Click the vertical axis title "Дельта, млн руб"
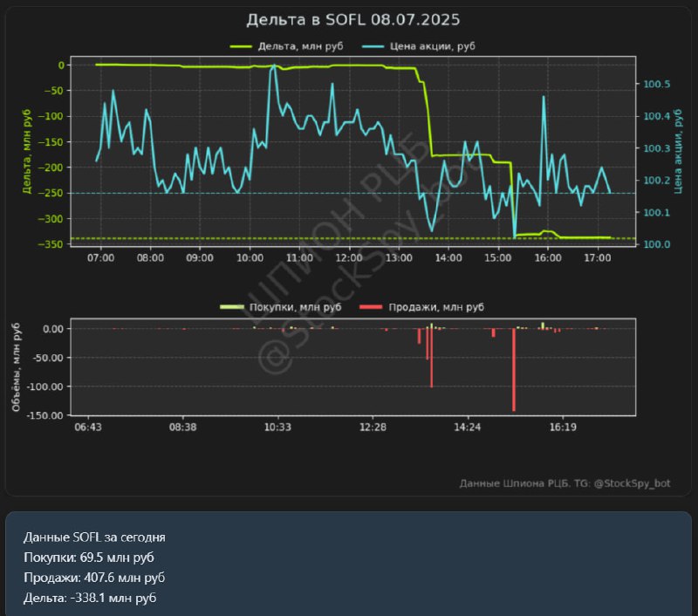Screen dimensions: 698x616 [x=27, y=151]
